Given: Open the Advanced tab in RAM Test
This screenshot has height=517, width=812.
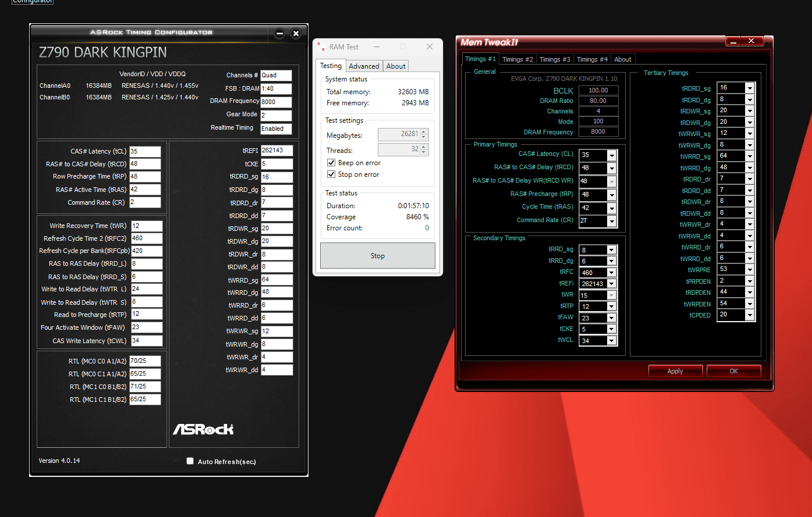Looking at the screenshot, I should point(364,66).
